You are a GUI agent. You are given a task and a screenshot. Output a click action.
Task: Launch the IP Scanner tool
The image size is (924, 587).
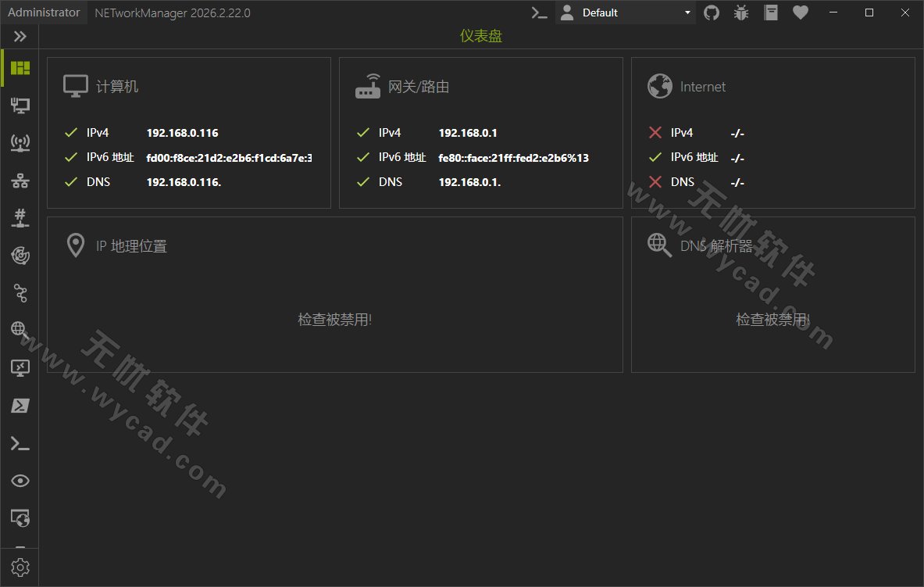(20, 181)
